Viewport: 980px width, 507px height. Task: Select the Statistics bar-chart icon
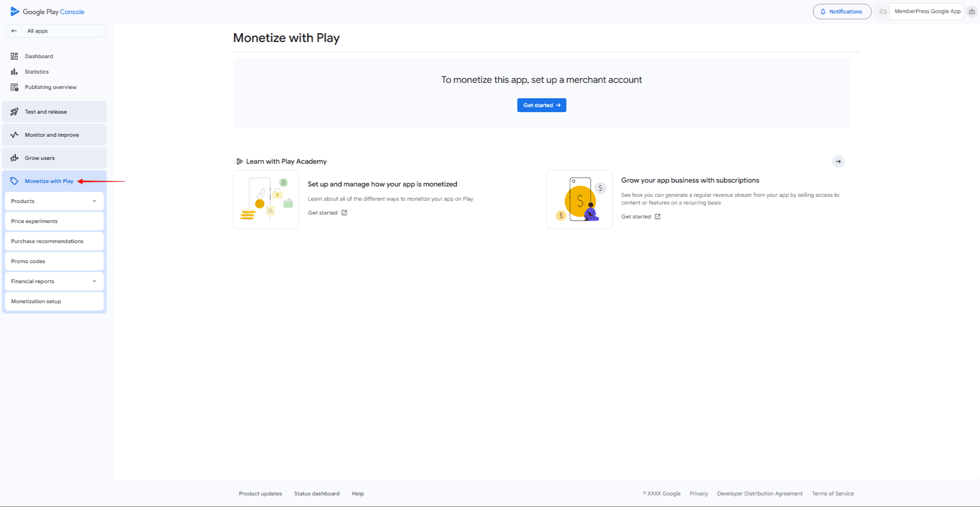[x=14, y=71]
